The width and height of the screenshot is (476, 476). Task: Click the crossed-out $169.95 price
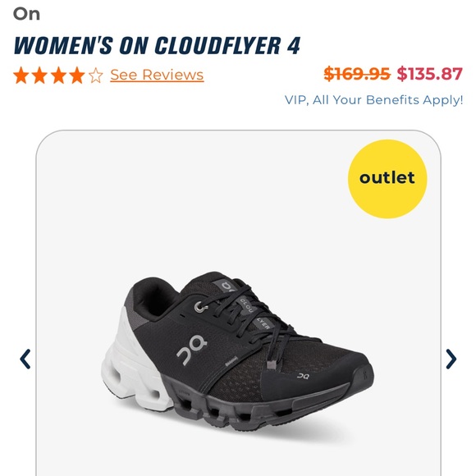pos(357,74)
